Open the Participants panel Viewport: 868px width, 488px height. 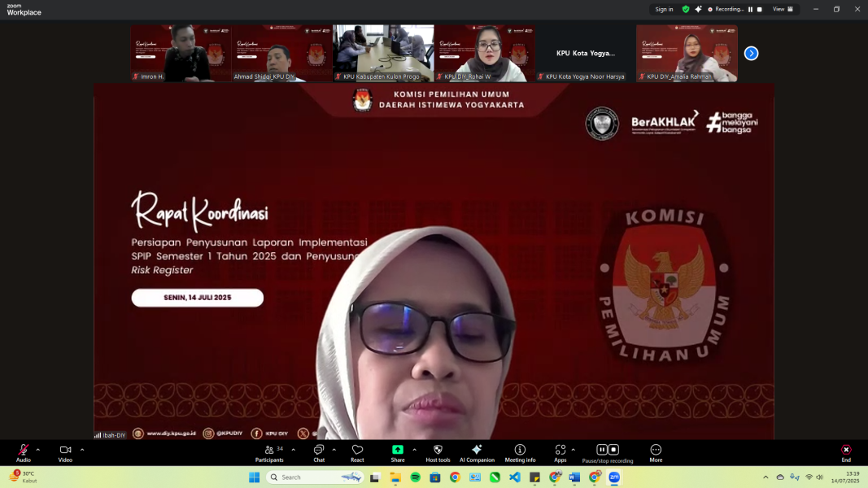click(269, 451)
